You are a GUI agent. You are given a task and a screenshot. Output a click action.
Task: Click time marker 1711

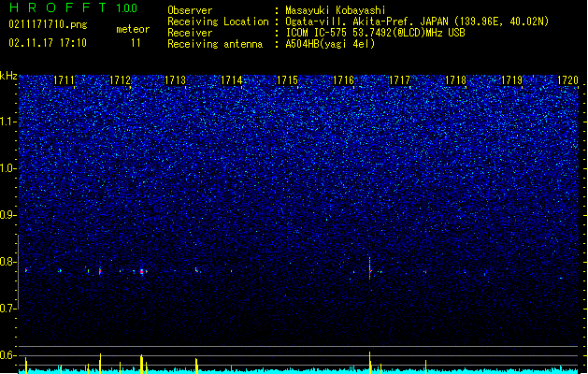coord(64,80)
